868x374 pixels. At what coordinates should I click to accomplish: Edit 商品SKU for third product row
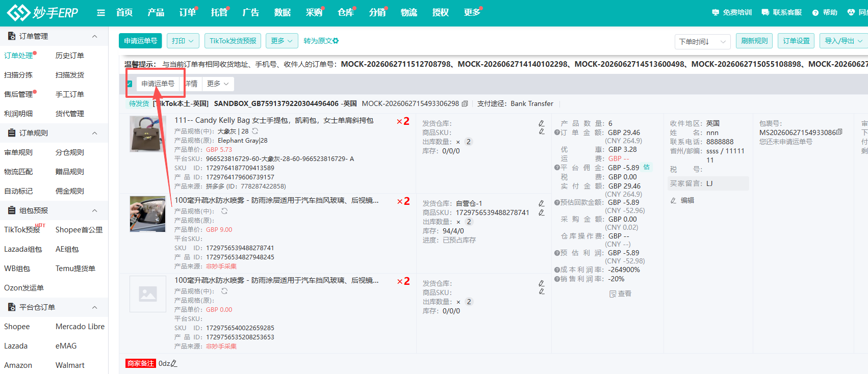pyautogui.click(x=542, y=292)
